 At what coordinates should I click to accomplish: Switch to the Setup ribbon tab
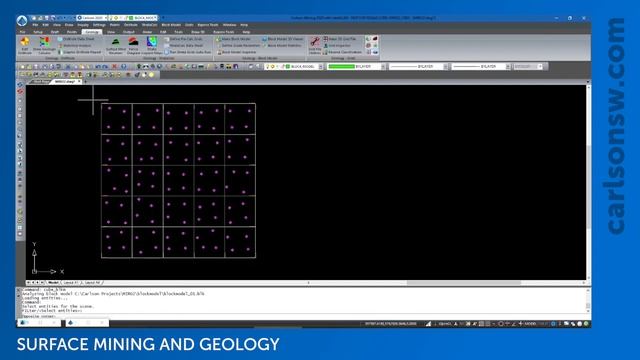(38, 31)
